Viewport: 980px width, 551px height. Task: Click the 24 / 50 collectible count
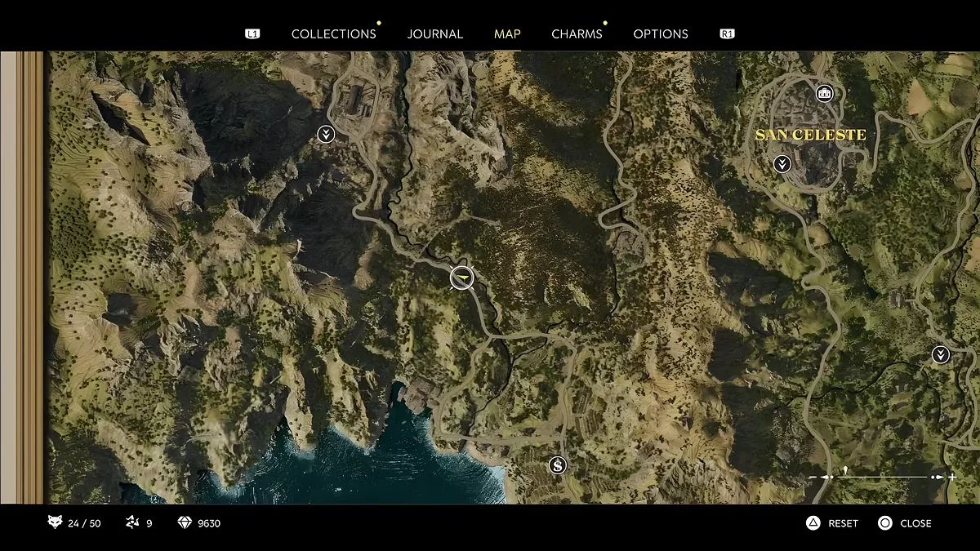click(85, 523)
